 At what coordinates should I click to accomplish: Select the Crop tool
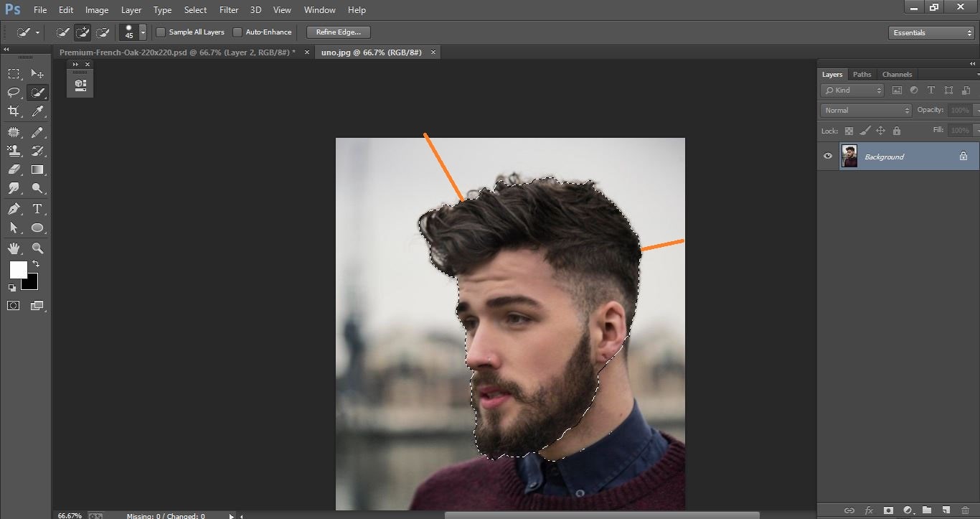14,111
